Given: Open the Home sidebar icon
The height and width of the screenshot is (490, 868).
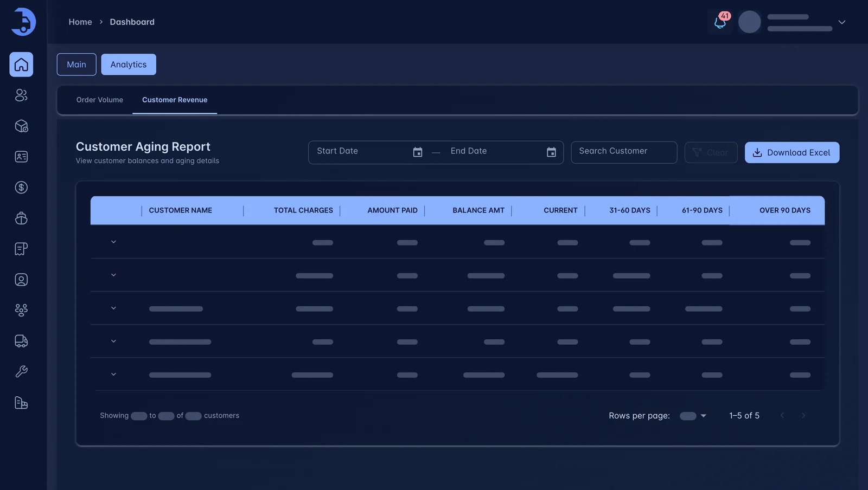Looking at the screenshot, I should click(x=21, y=65).
